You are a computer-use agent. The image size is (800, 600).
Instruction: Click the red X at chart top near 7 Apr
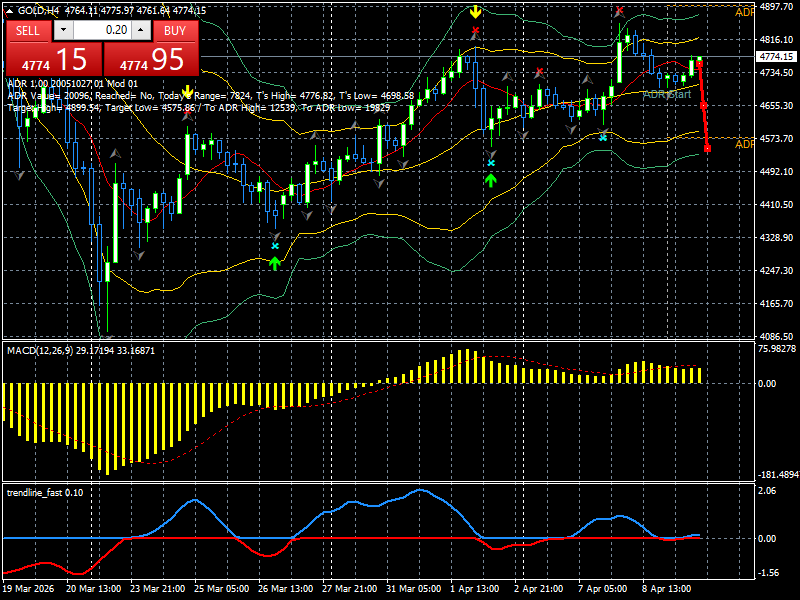(619, 10)
